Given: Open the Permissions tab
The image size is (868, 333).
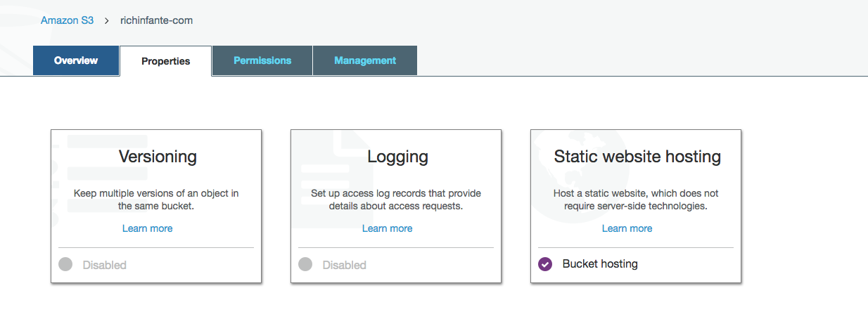Looking at the screenshot, I should (262, 60).
